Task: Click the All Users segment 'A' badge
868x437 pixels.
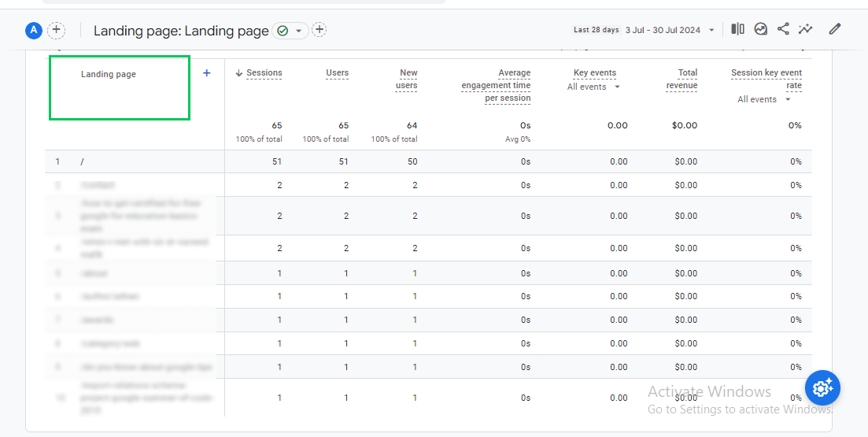Action: (33, 31)
